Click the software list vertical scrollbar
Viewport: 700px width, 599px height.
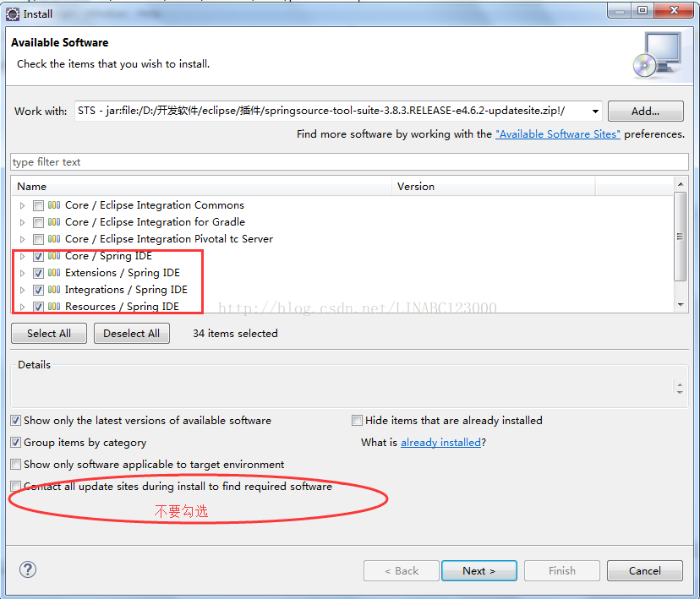click(x=681, y=237)
